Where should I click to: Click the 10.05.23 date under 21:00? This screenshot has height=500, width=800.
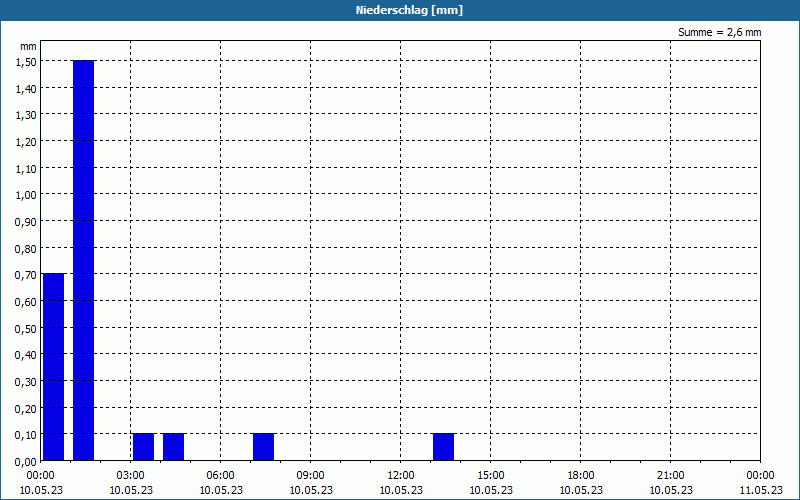(x=671, y=490)
